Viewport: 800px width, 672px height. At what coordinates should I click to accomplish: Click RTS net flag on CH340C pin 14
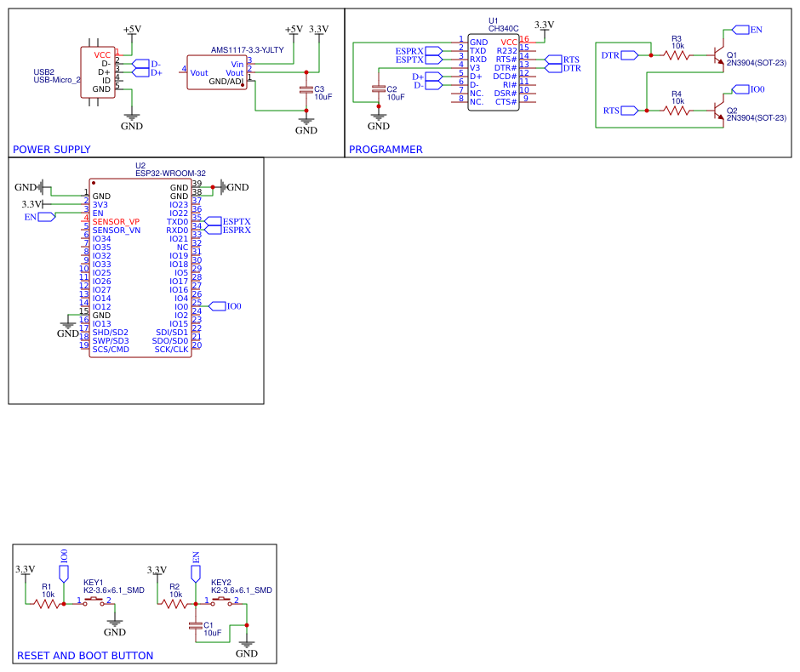pos(562,60)
